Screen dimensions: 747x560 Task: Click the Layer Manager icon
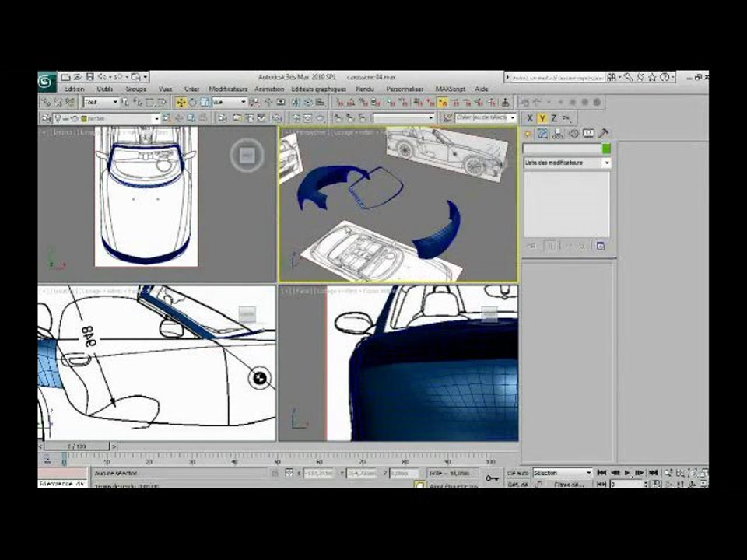(x=46, y=118)
